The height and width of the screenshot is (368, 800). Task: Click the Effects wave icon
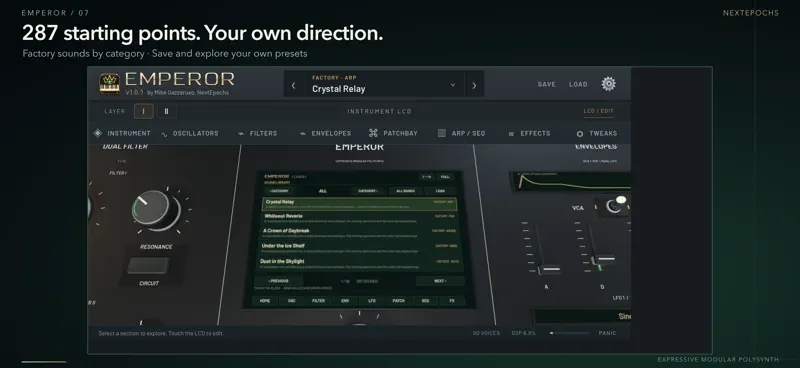tap(511, 134)
